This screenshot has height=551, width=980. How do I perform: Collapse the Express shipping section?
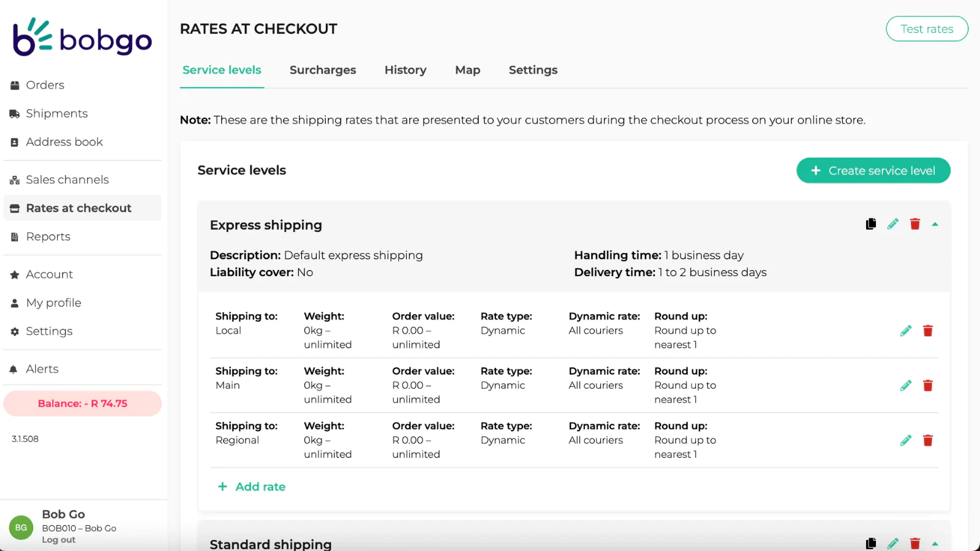935,225
